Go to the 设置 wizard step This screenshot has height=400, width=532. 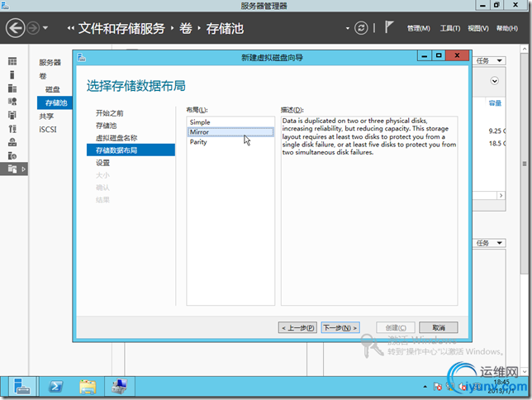[x=102, y=163]
